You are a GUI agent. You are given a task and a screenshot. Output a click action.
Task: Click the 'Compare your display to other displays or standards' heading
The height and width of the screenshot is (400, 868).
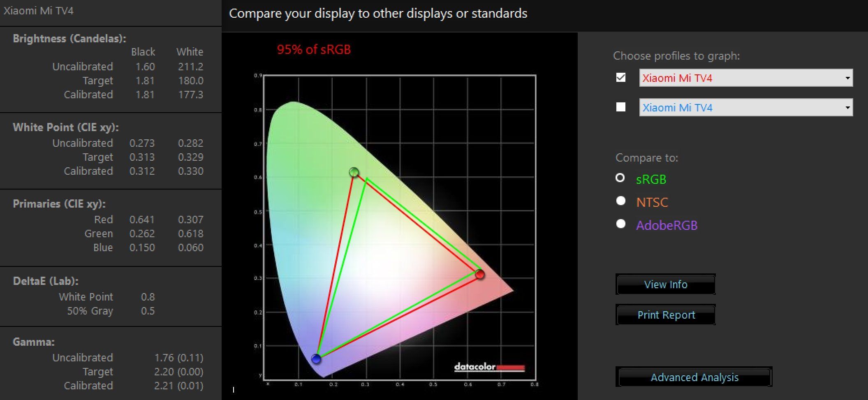(378, 14)
